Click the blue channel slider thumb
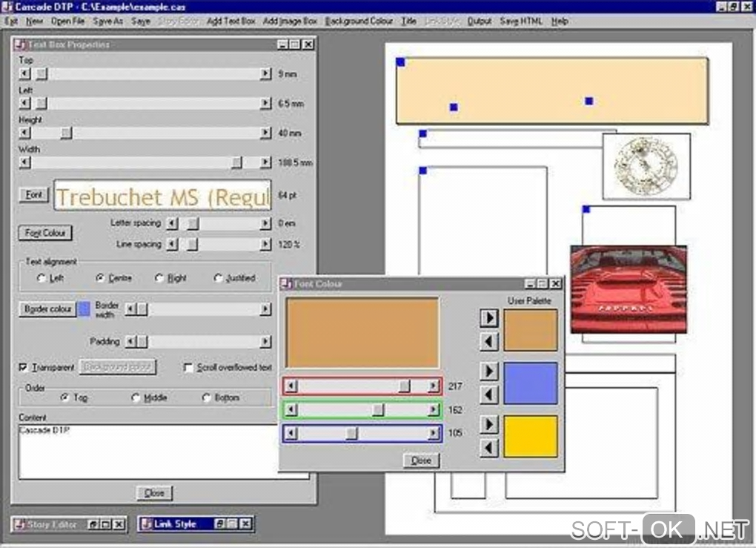The width and height of the screenshot is (756, 548). tap(351, 433)
